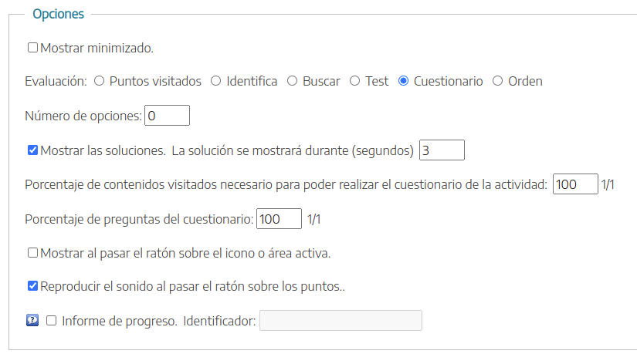
Task: Select the Buscar evaluation radio button
Action: tap(293, 81)
